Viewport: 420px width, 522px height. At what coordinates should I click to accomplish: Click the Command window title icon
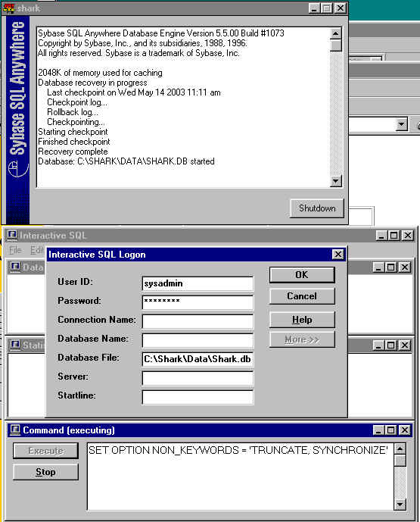[15, 430]
